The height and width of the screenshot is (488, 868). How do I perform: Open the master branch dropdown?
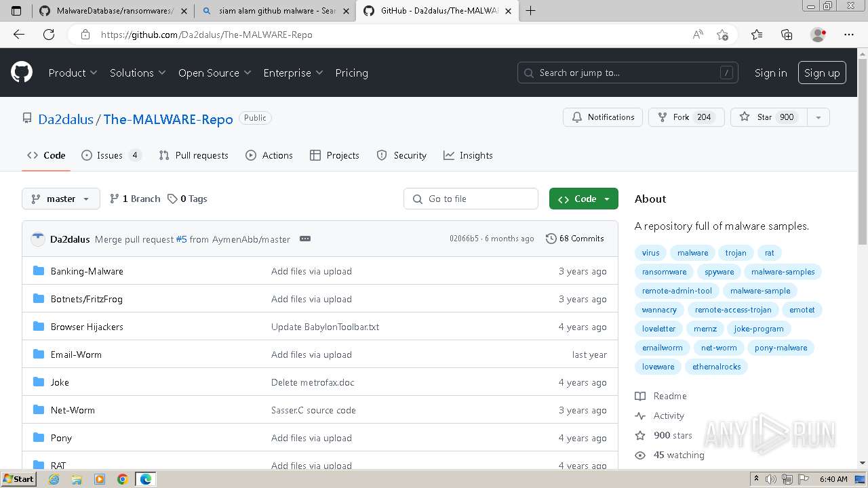click(61, 199)
